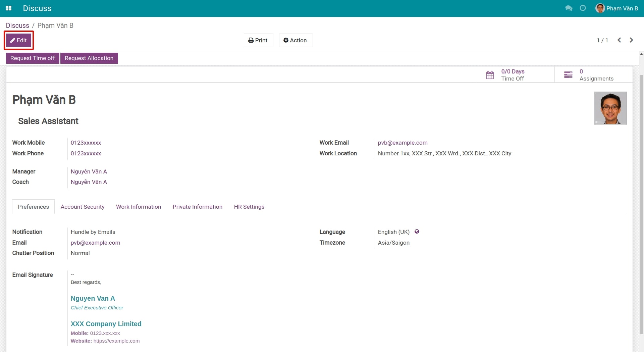Screen dimensions: 644x352
Task: Open the HR Settings tab
Action: click(249, 207)
